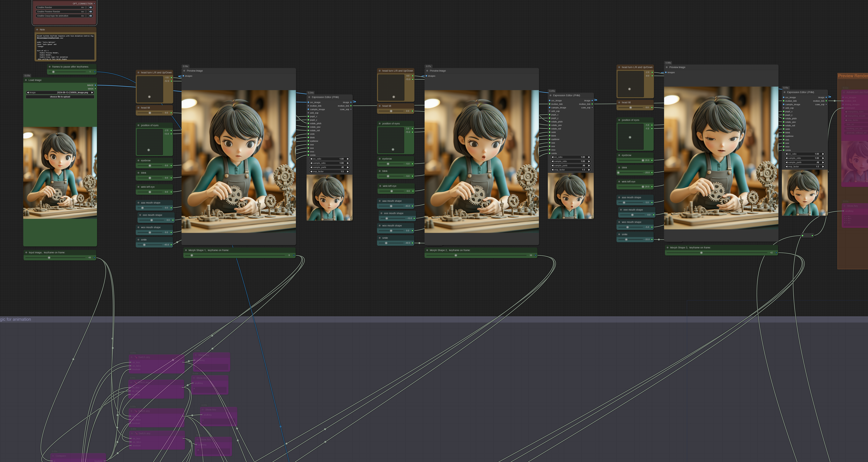Viewport: 868px width, 462px height.
Task: Collapse the Note node via its dot
Action: point(37,30)
